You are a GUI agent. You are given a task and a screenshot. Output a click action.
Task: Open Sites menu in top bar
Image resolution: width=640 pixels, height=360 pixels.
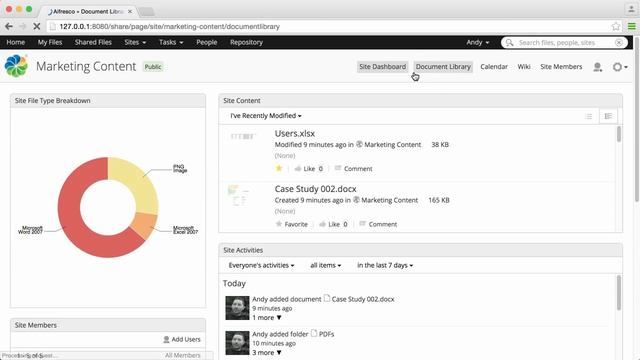(135, 42)
